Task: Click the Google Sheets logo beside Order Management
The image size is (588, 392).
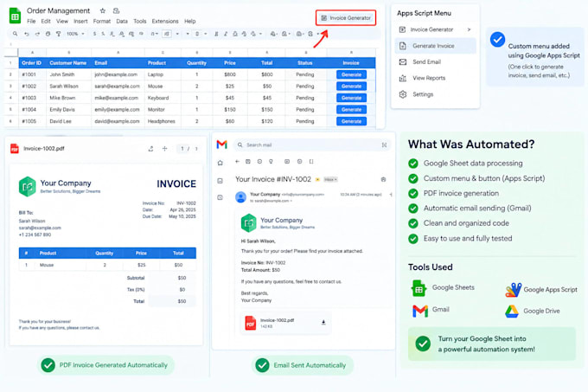Action: 15,16
